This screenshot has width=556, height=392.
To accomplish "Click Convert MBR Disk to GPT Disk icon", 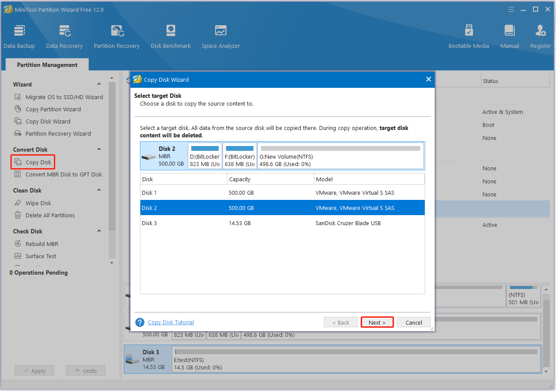I will click(x=18, y=174).
